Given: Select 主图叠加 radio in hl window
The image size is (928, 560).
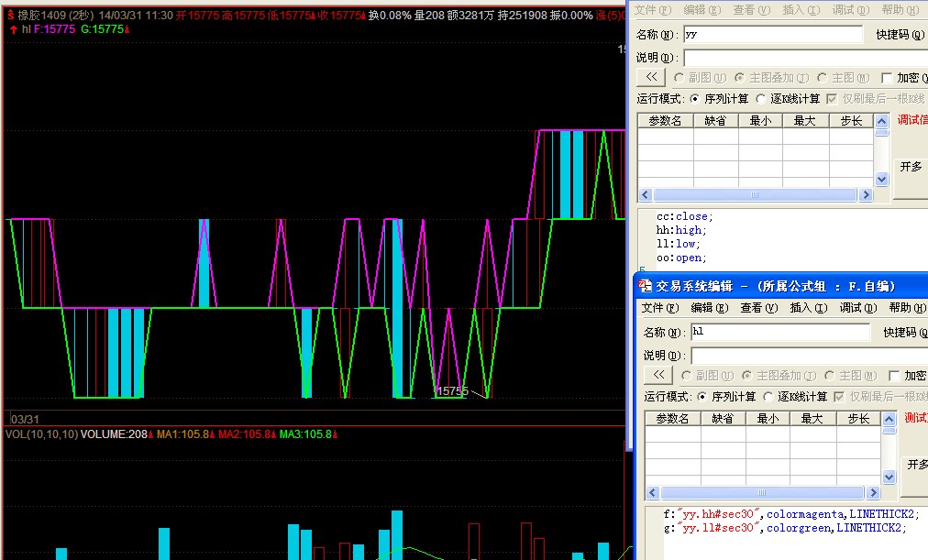Looking at the screenshot, I should [747, 376].
